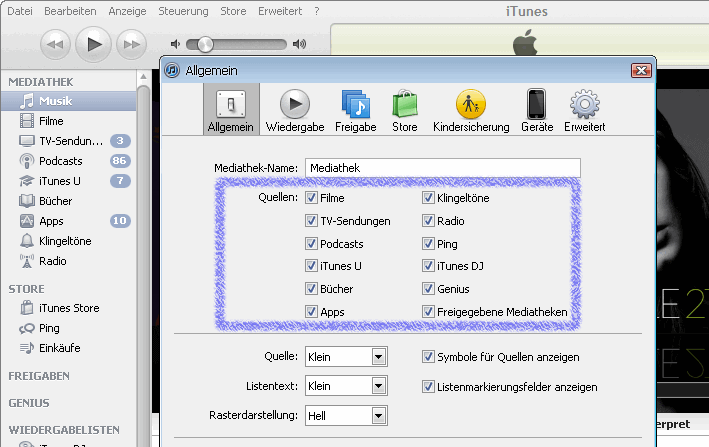Click the loud speaker icon beside volume slider

pos(299,44)
